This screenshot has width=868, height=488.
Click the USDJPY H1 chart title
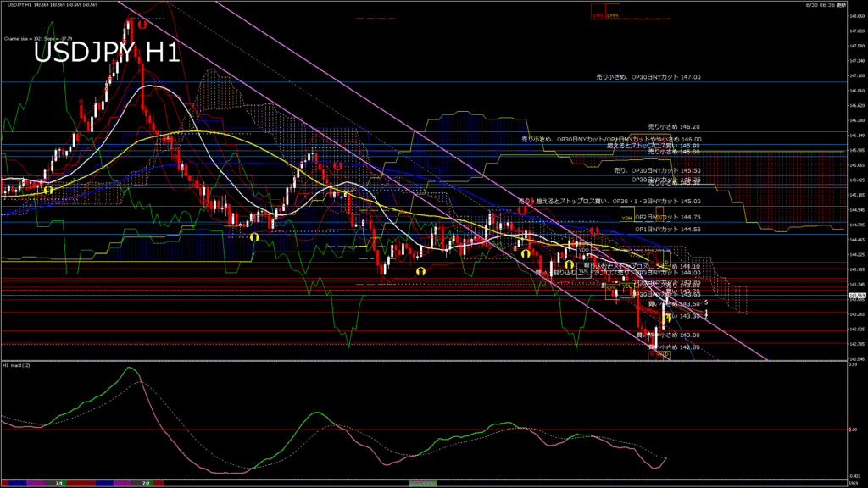(107, 53)
